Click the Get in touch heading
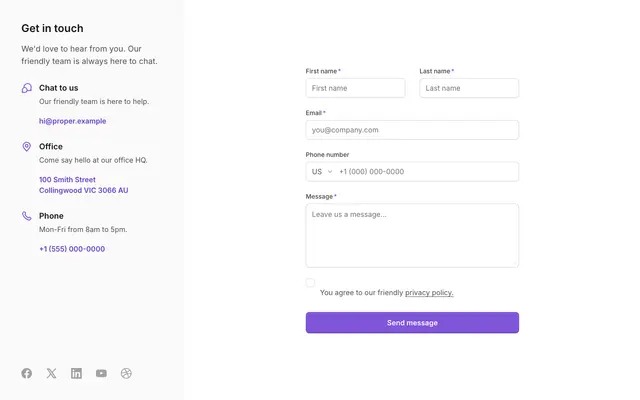This screenshot has width=640, height=400. pyautogui.click(x=52, y=28)
